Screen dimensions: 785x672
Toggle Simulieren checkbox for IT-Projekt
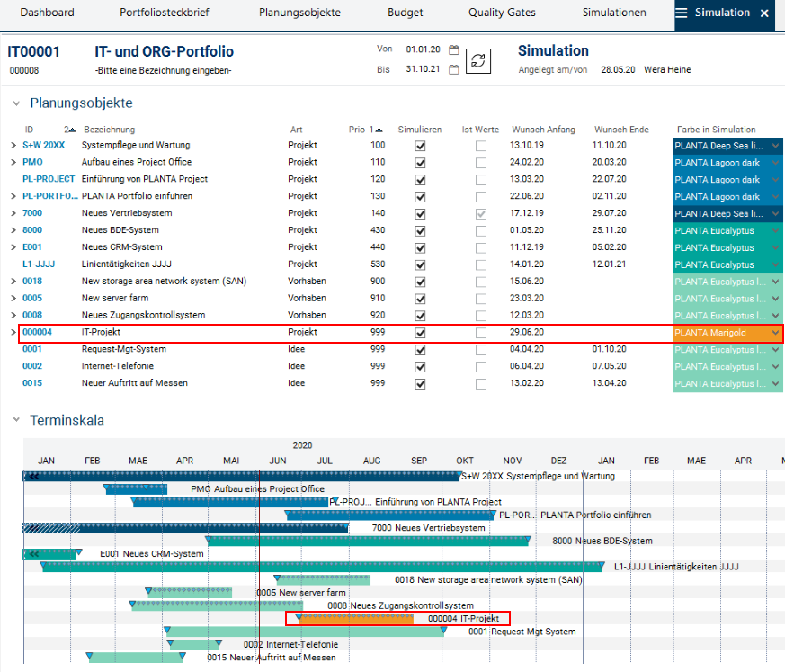420,333
